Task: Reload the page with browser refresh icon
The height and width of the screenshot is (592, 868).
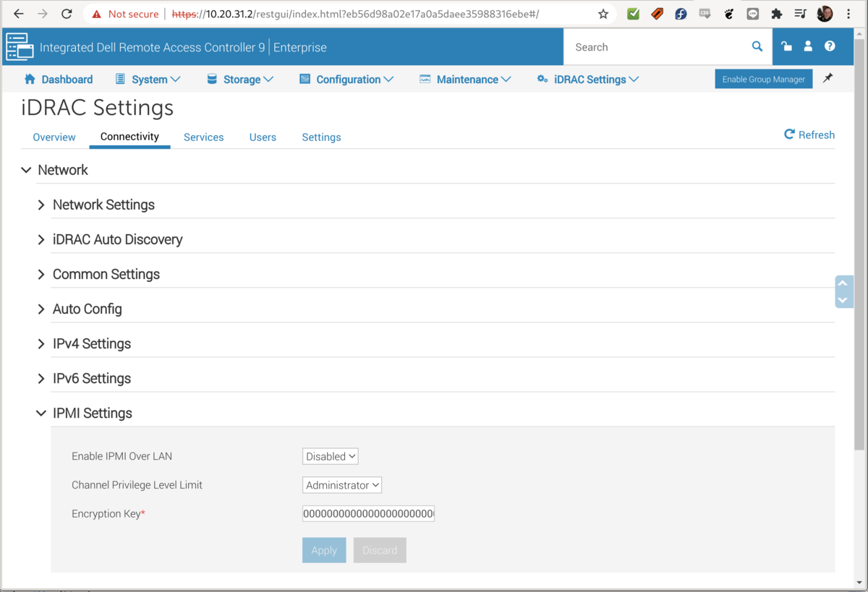Action: click(67, 14)
